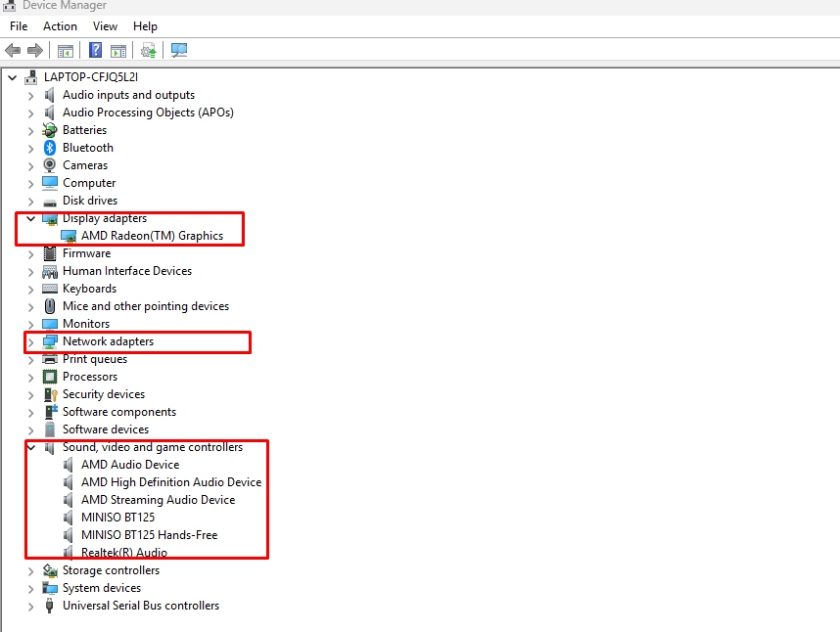This screenshot has height=632, width=840.
Task: Expand the Network adapters category
Action: coord(30,341)
